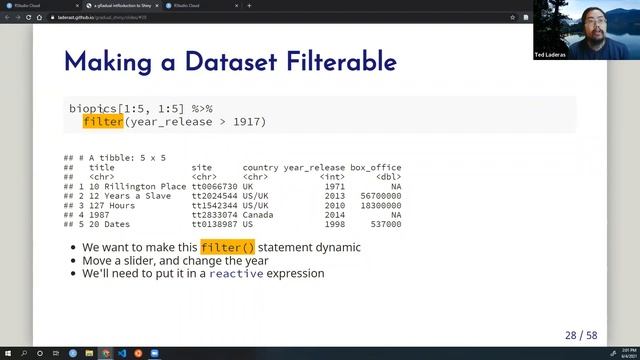This screenshot has height=360, width=640.
Task: Click the reactive code word in the bullet
Action: coord(236,273)
